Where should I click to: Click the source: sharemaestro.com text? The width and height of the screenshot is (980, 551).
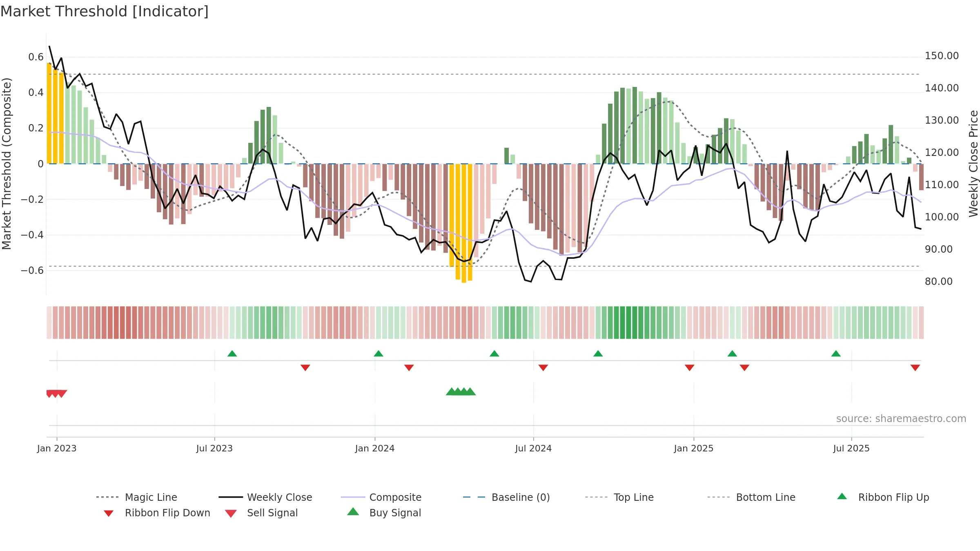(901, 419)
